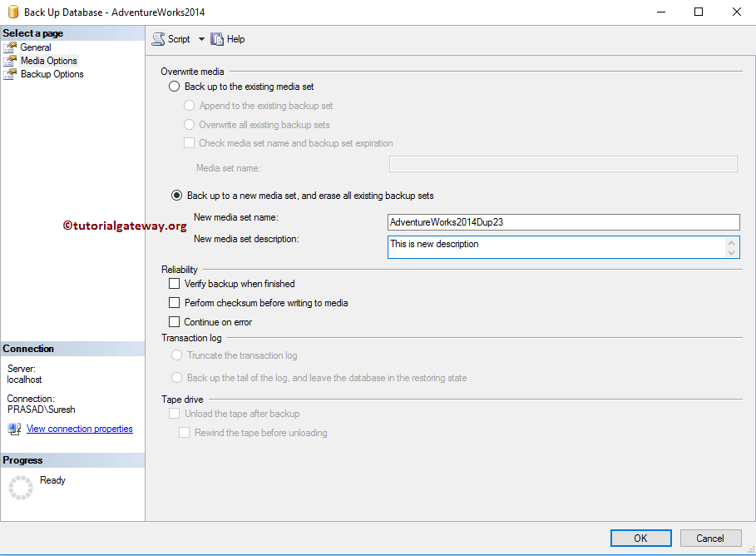The width and height of the screenshot is (756, 556).
Task: Click the New media set name field
Action: point(563,222)
